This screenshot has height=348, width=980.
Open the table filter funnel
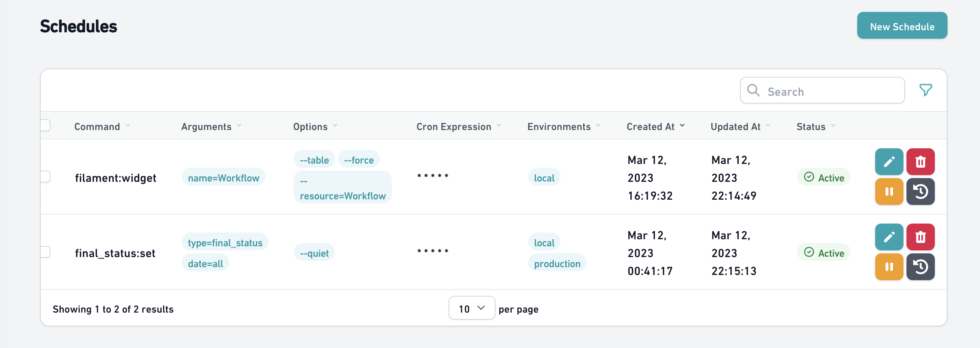[x=925, y=90]
